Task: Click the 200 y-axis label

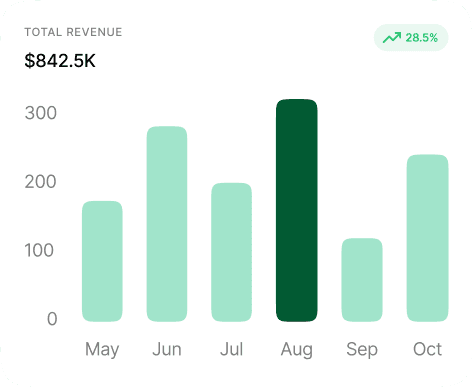Action: pyautogui.click(x=41, y=182)
